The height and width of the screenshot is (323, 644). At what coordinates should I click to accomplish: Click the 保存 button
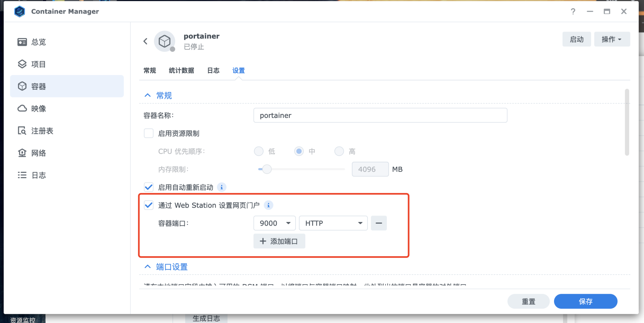585,301
